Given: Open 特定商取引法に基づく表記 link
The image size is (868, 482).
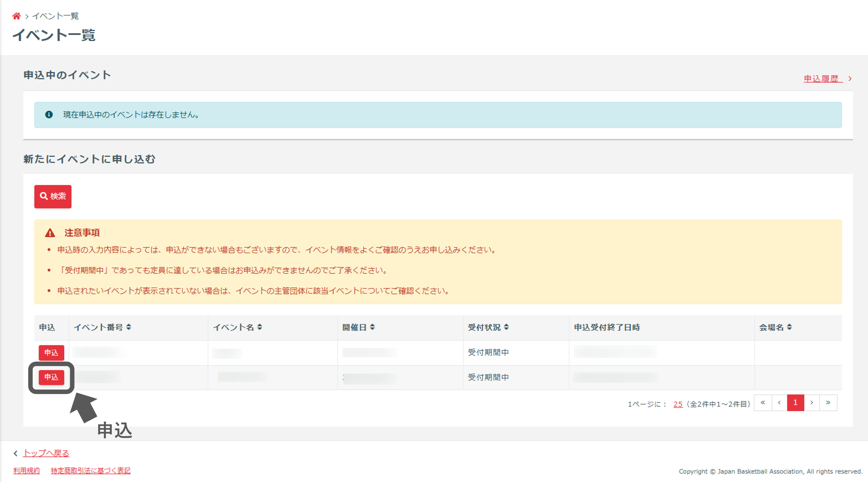Looking at the screenshot, I should [x=90, y=471].
